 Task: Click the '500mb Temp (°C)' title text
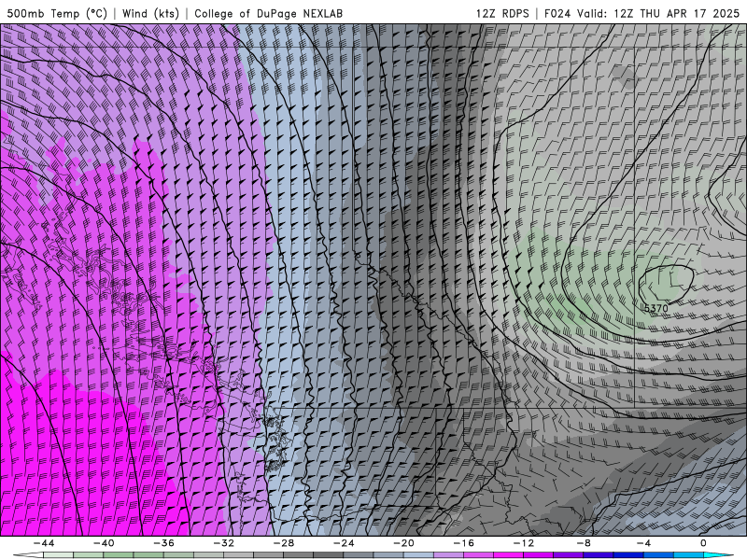coord(57,13)
